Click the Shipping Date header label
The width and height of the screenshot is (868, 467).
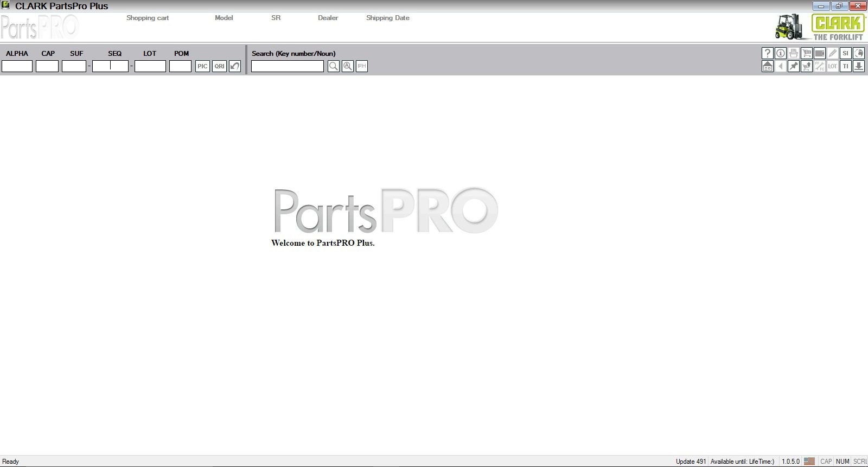tap(388, 18)
